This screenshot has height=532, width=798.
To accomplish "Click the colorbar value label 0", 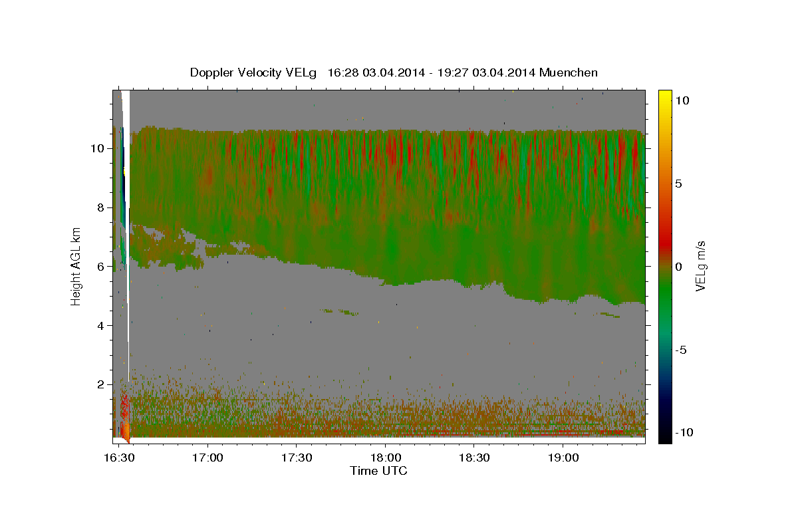I will 679,267.
